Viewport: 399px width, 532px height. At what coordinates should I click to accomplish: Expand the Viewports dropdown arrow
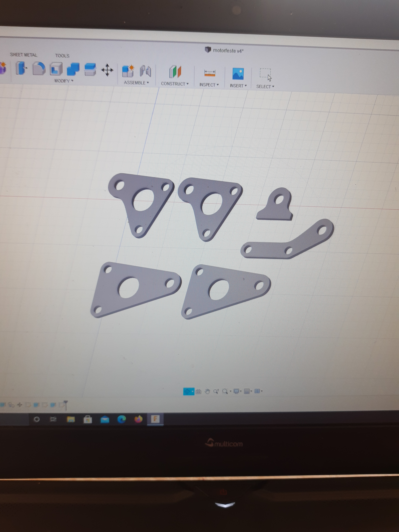[x=262, y=391]
